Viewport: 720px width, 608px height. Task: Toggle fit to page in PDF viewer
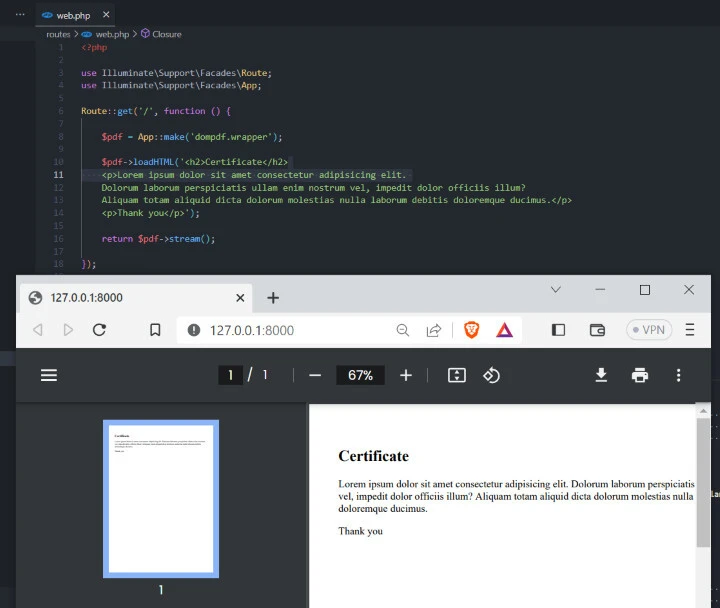pyautogui.click(x=456, y=375)
